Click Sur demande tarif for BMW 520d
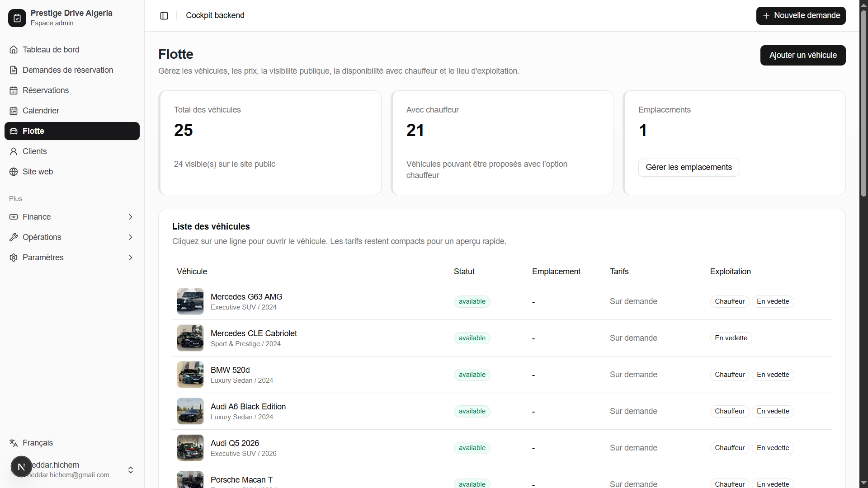This screenshot has width=868, height=488. [633, 375]
